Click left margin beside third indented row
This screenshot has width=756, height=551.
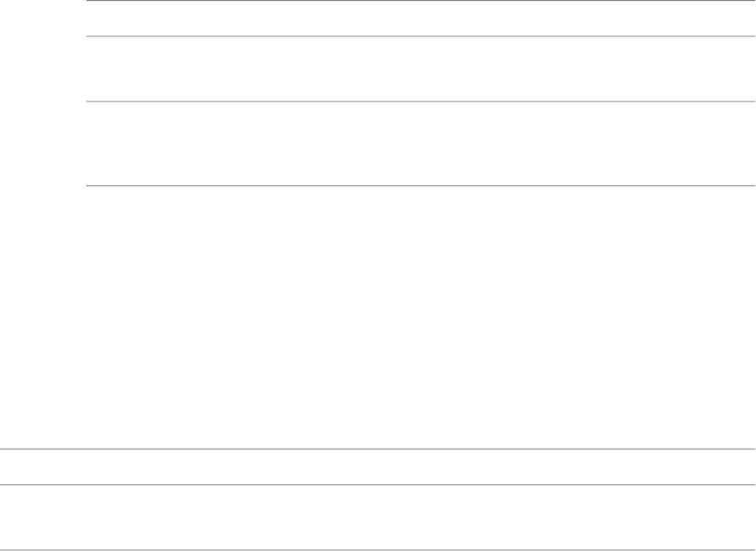pyautogui.click(x=42, y=144)
